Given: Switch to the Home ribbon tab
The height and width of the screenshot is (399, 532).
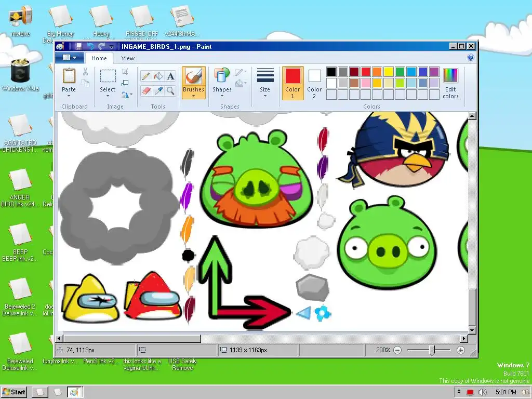Looking at the screenshot, I should point(99,58).
